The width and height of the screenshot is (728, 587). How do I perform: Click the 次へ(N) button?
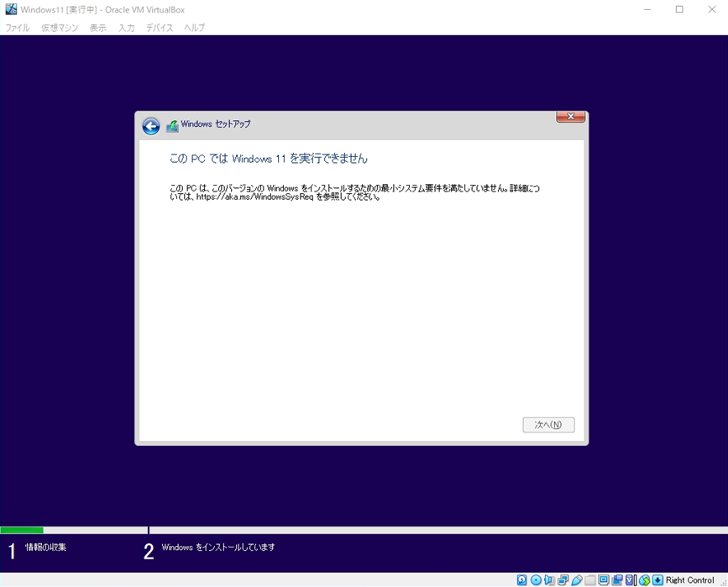[x=548, y=424]
